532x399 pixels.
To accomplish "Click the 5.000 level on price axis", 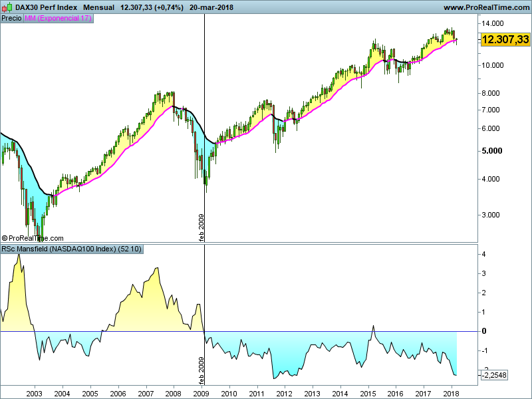I will 491,151.
